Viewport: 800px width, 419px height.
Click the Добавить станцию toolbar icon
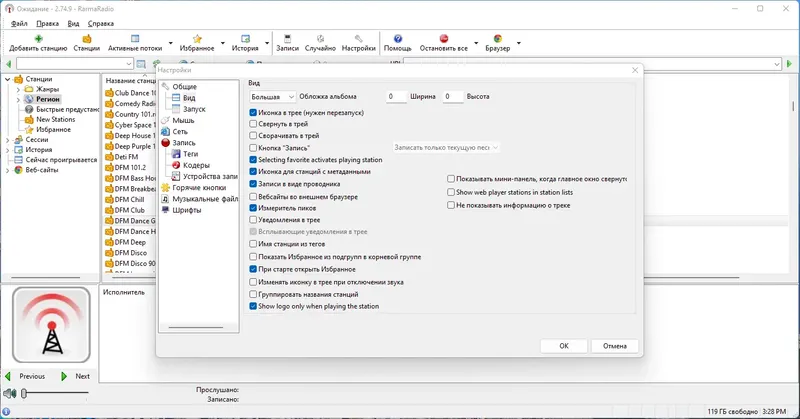point(38,38)
